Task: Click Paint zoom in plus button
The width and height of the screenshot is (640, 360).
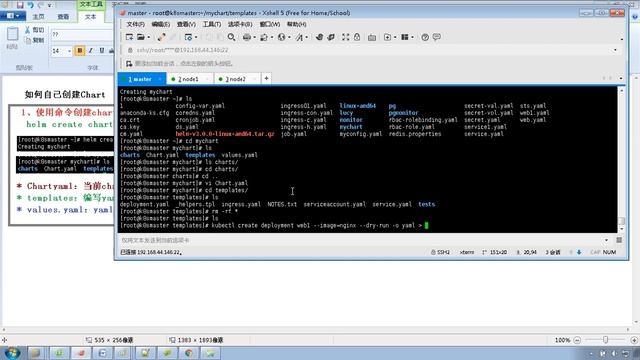Action: [634, 340]
